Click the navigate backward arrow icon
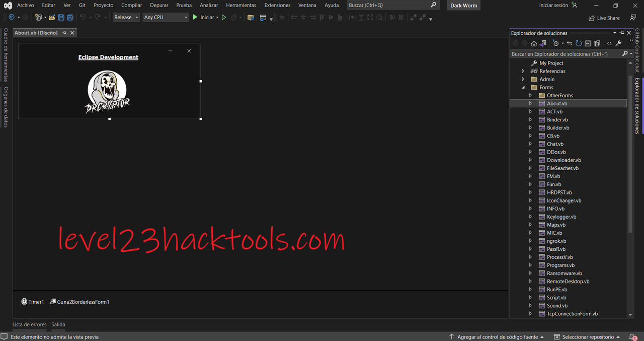 (11, 17)
